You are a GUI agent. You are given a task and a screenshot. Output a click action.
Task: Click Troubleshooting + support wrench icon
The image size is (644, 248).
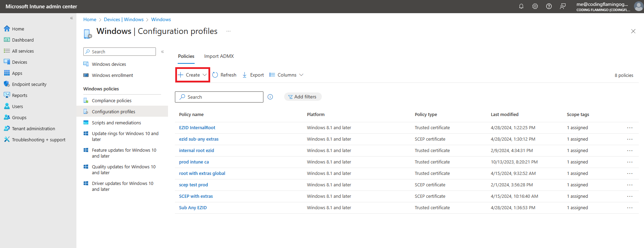coord(7,140)
